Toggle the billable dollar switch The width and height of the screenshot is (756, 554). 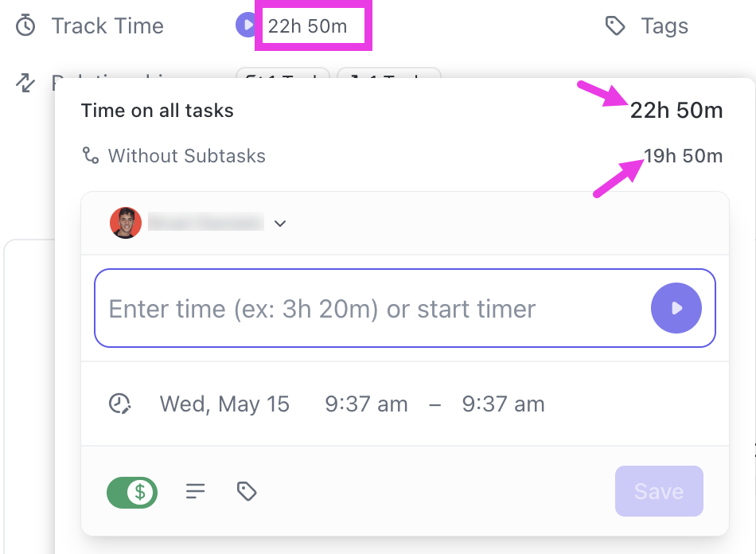tap(131, 491)
